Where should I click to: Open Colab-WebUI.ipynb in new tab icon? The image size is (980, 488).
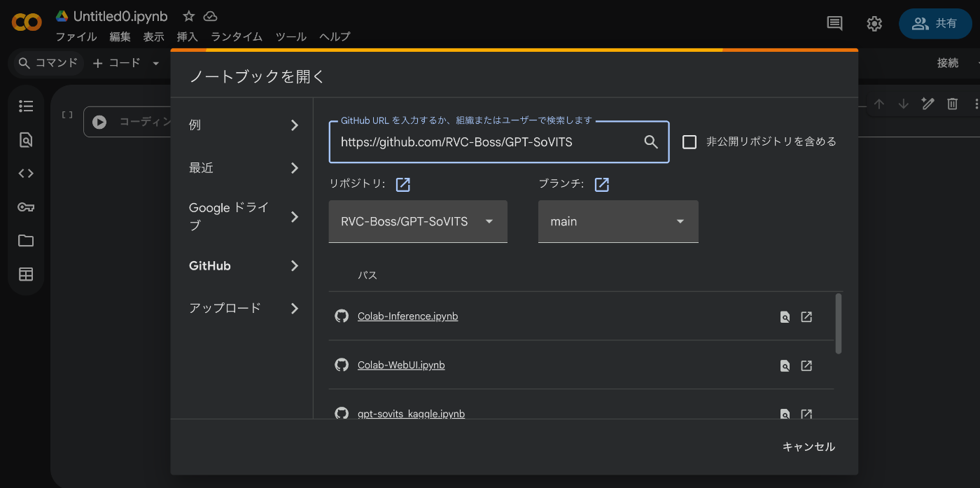806,365
